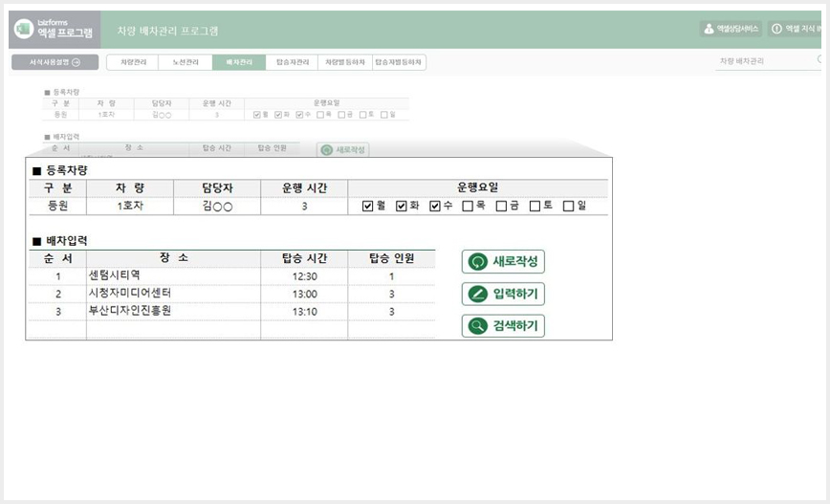The height and width of the screenshot is (504, 830).
Task: Click the empty place cell below 부산디자인진흥원
Action: click(x=174, y=329)
